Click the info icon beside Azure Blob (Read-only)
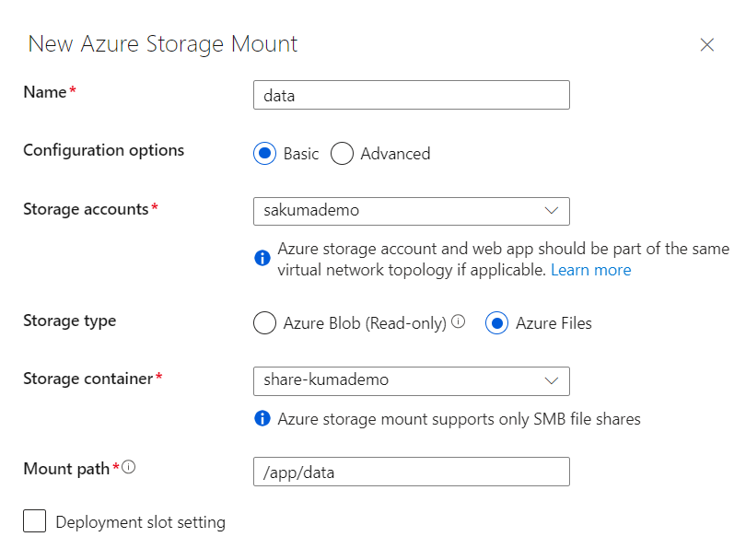 [x=459, y=321]
